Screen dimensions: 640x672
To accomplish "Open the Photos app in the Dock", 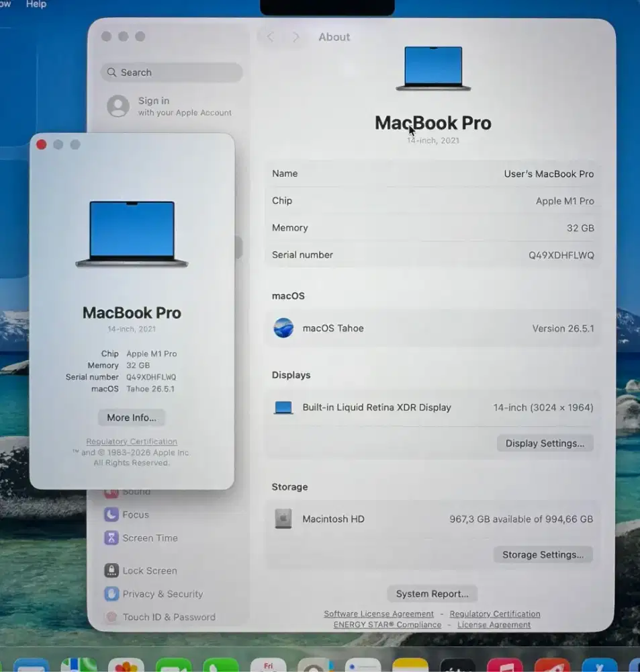I will tap(126, 665).
